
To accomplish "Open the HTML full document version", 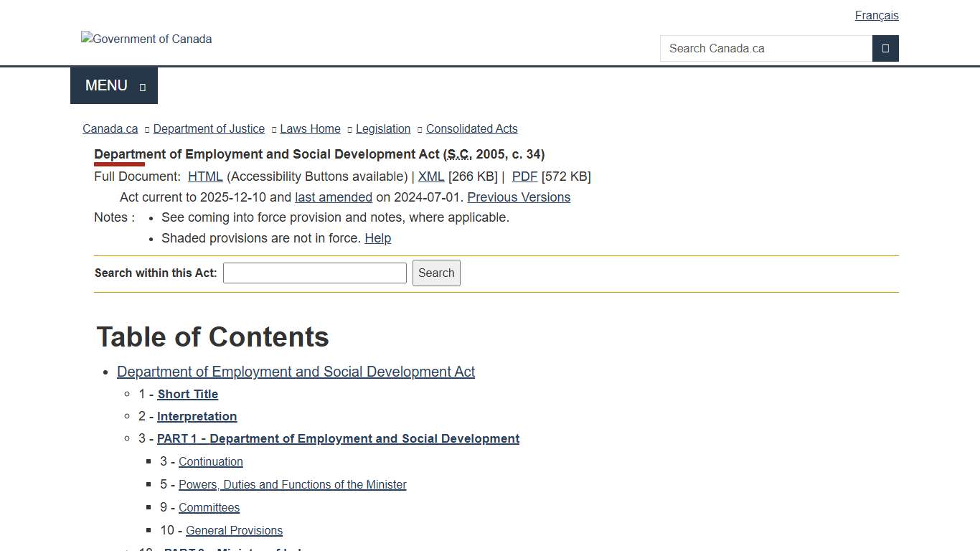I will (205, 176).
